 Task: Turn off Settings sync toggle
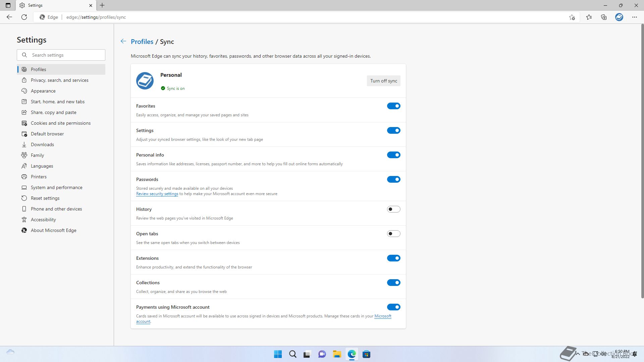394,130
